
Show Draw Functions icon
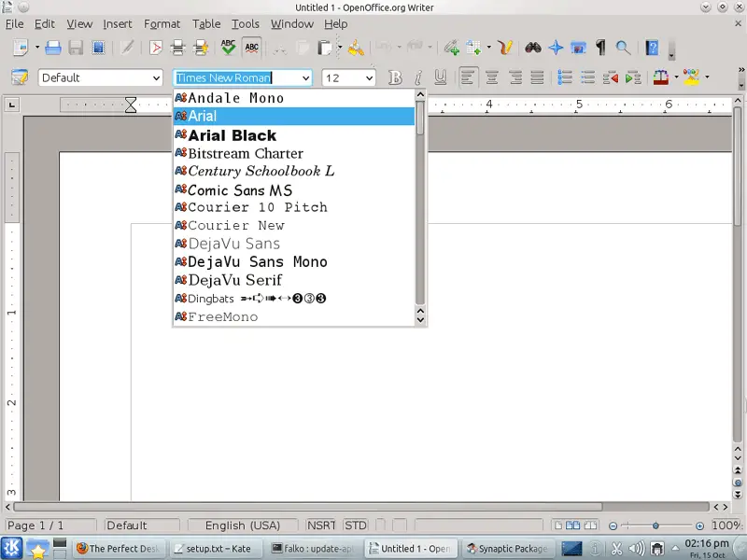(505, 48)
